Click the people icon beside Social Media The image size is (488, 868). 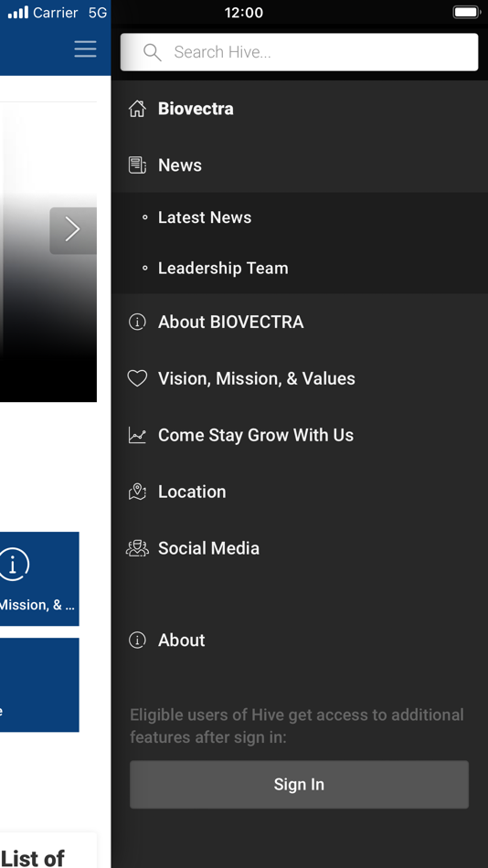coord(137,548)
